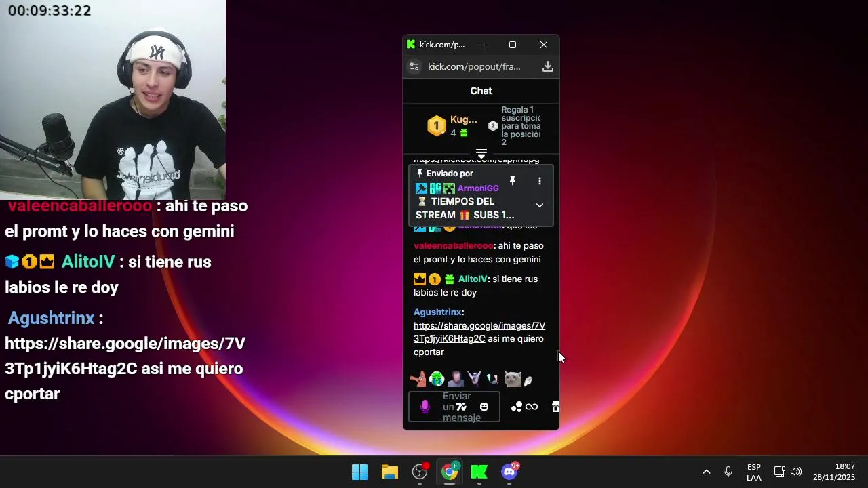Click the green gift icon under Kug...
Image resolution: width=868 pixels, height=488 pixels.
pyautogui.click(x=464, y=133)
